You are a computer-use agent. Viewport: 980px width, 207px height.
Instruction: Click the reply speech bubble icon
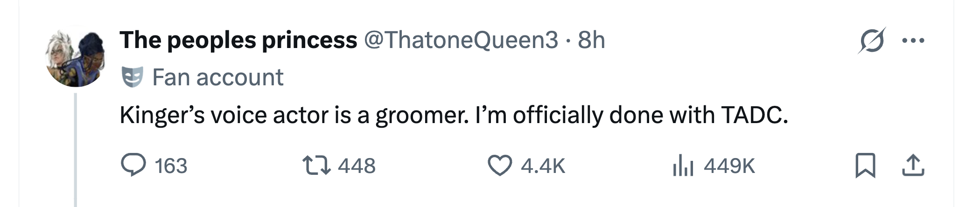pyautogui.click(x=133, y=166)
